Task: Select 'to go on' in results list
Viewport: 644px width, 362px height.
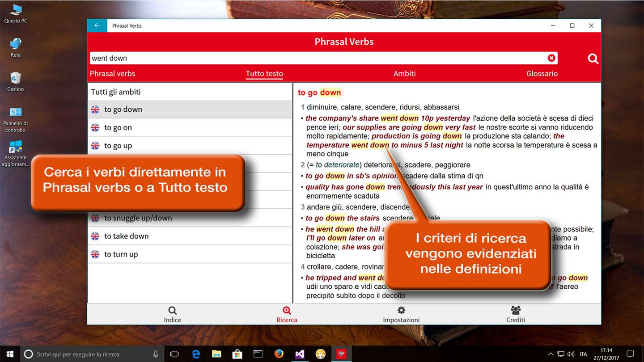Action: [x=190, y=127]
